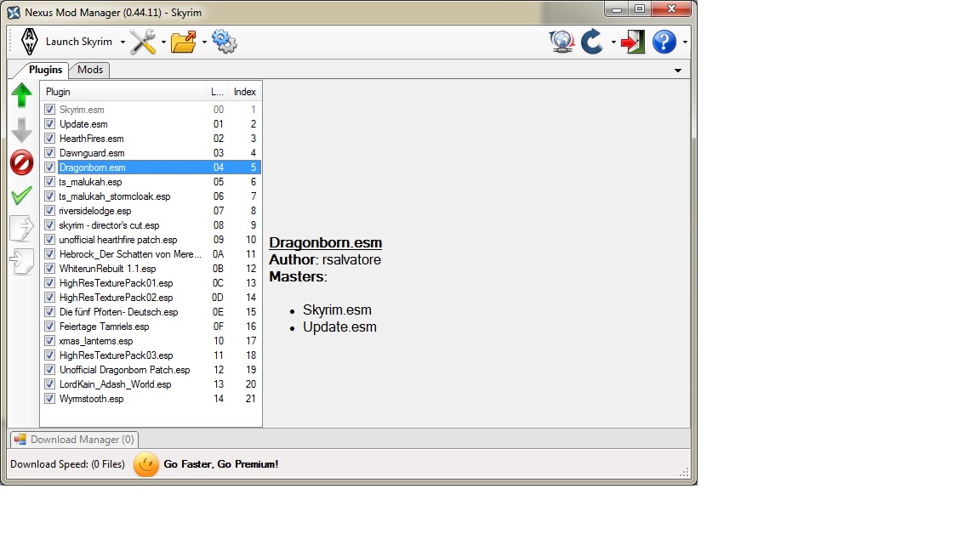This screenshot has height=551, width=980.
Task: Open the folder icon dropdown arrow
Action: pyautogui.click(x=204, y=43)
